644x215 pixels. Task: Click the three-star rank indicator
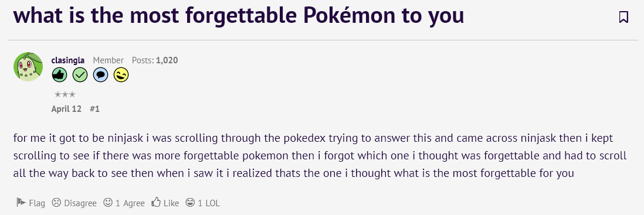coord(65,94)
